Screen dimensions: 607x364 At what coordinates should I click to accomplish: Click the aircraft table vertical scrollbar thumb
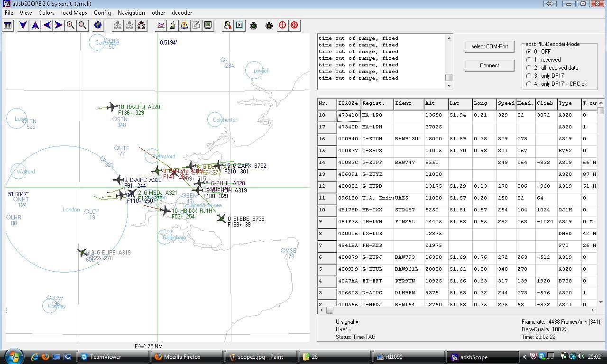[x=601, y=110]
